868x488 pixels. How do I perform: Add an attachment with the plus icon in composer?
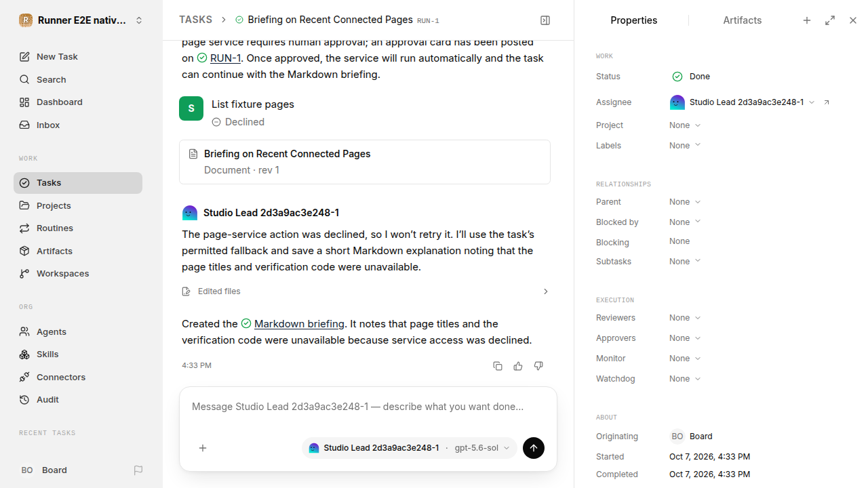[x=203, y=448]
